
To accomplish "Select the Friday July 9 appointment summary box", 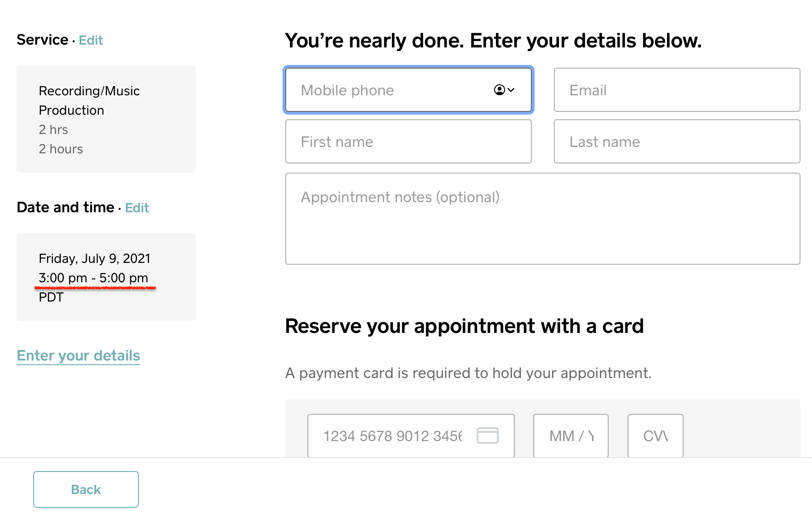I will (x=106, y=277).
